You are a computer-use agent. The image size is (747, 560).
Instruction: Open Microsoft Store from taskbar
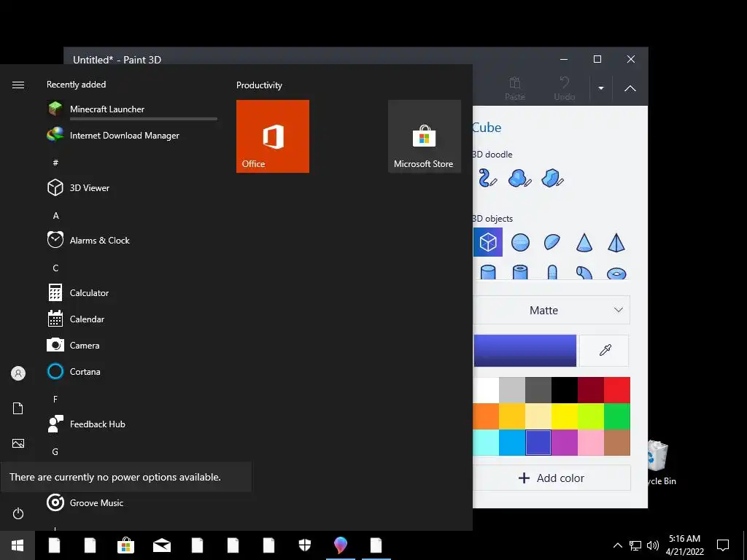tap(125, 545)
